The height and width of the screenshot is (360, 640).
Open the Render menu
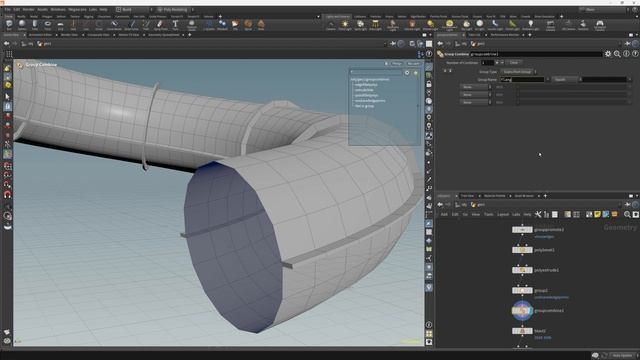(x=29, y=9)
